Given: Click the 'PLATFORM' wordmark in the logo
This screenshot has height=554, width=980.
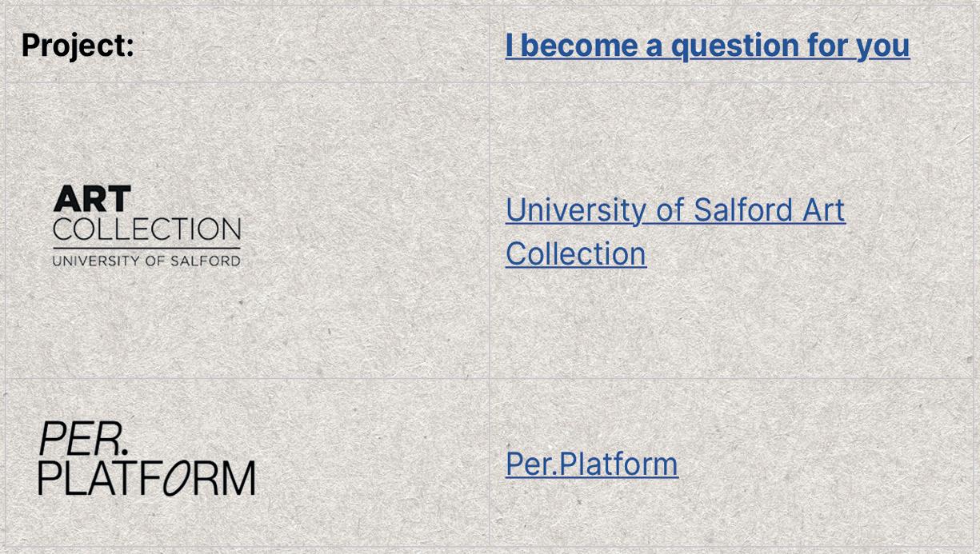Looking at the screenshot, I should tap(147, 478).
